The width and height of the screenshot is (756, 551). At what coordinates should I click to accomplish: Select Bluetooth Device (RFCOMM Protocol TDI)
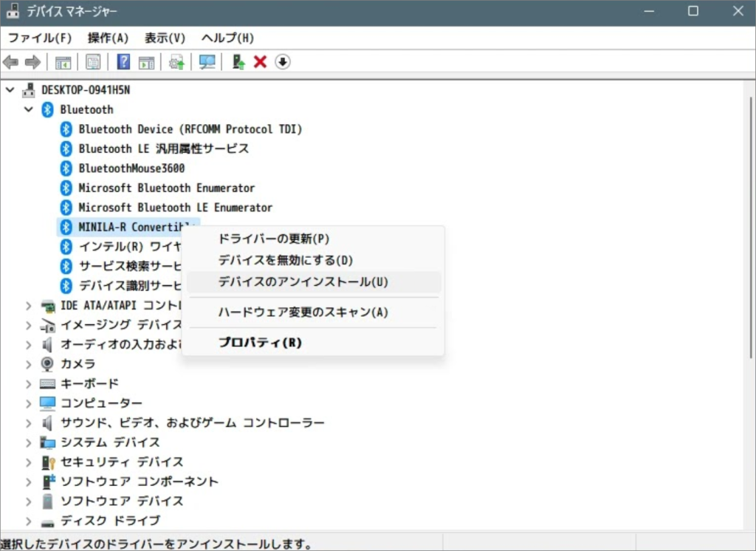pos(190,129)
